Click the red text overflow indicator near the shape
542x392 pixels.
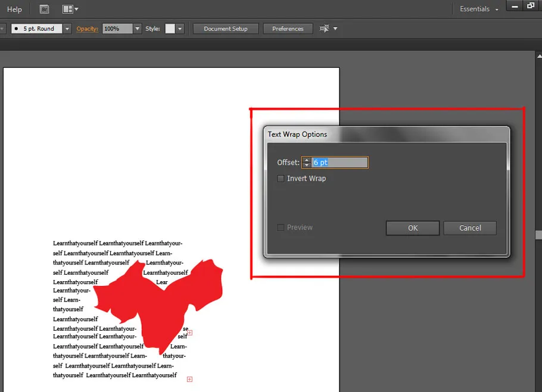point(189,332)
